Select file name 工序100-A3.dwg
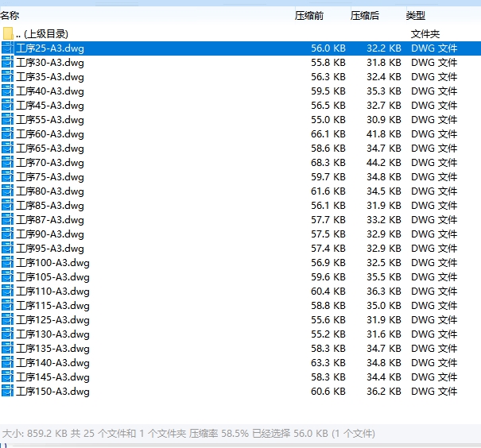This screenshot has width=481, height=448. pos(52,263)
